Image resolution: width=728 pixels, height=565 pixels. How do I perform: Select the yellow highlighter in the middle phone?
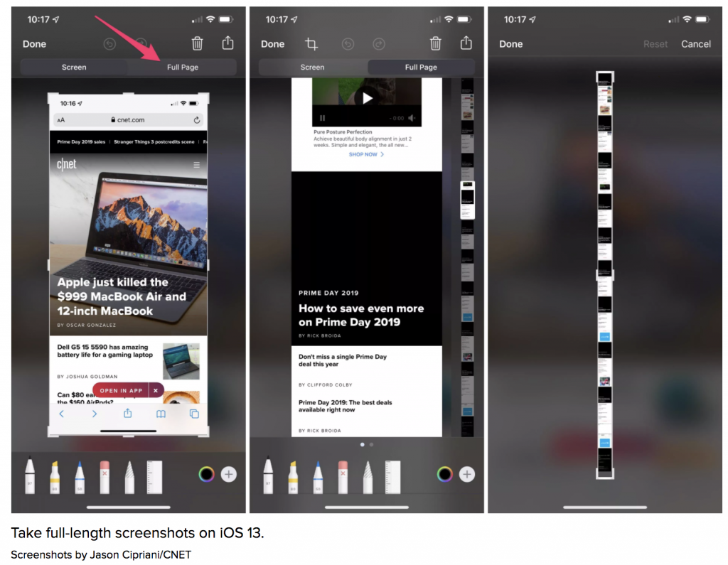click(293, 477)
